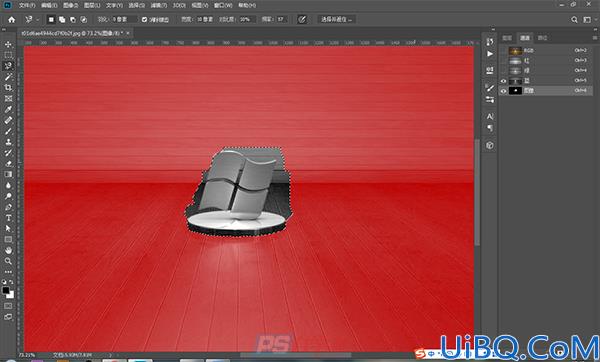600x362 pixels.
Task: Select the Crop tool
Action: coord(8,88)
